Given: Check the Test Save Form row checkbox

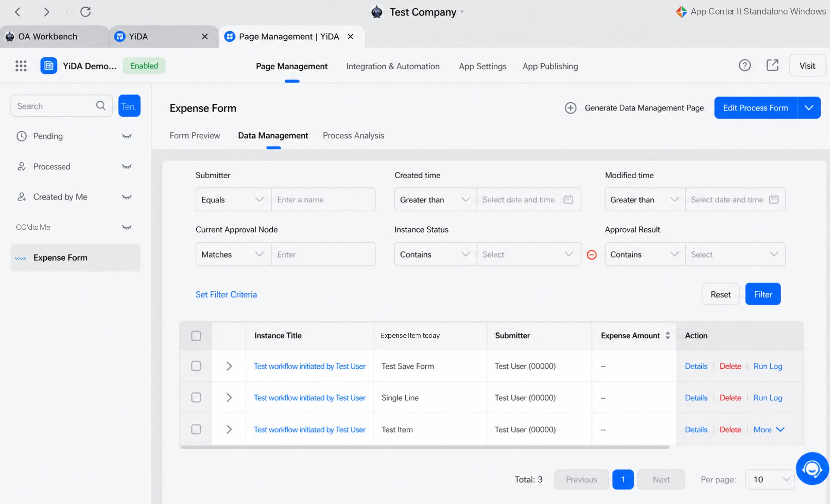Looking at the screenshot, I should point(196,366).
